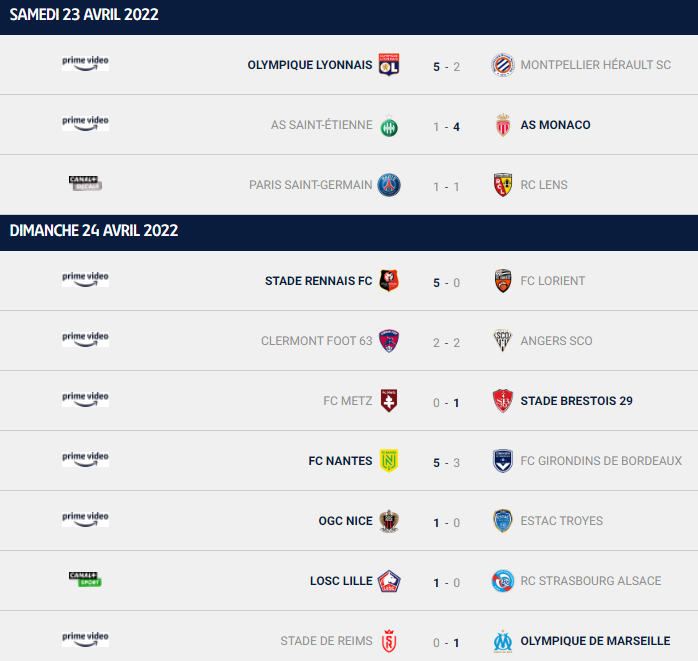Click the AS Monaco crest
This screenshot has width=698, height=661.
pos(503,125)
